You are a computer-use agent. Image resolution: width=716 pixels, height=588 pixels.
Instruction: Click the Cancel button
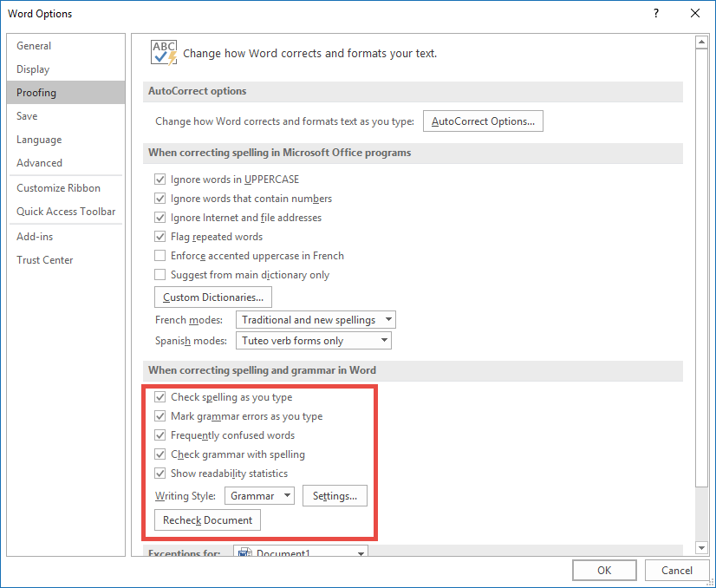coord(677,570)
